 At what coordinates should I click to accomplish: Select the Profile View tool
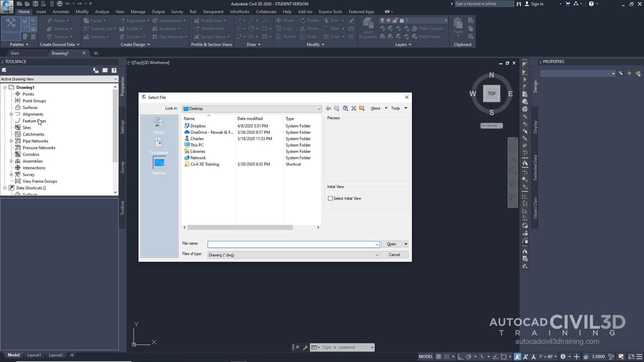210,20
